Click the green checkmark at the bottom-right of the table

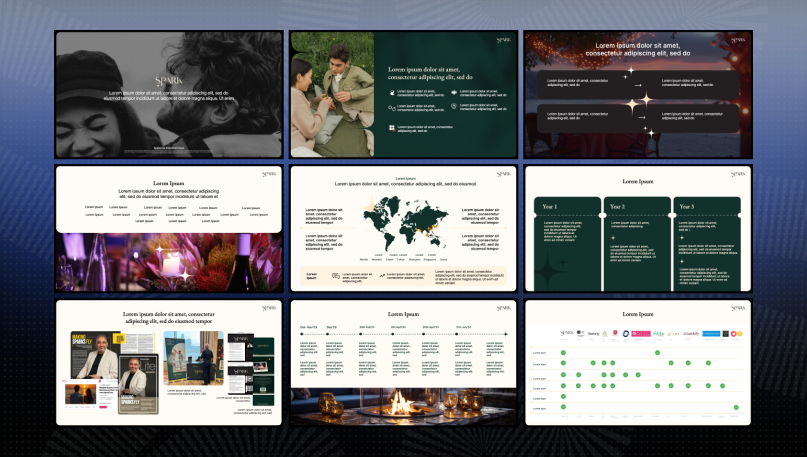(x=736, y=407)
